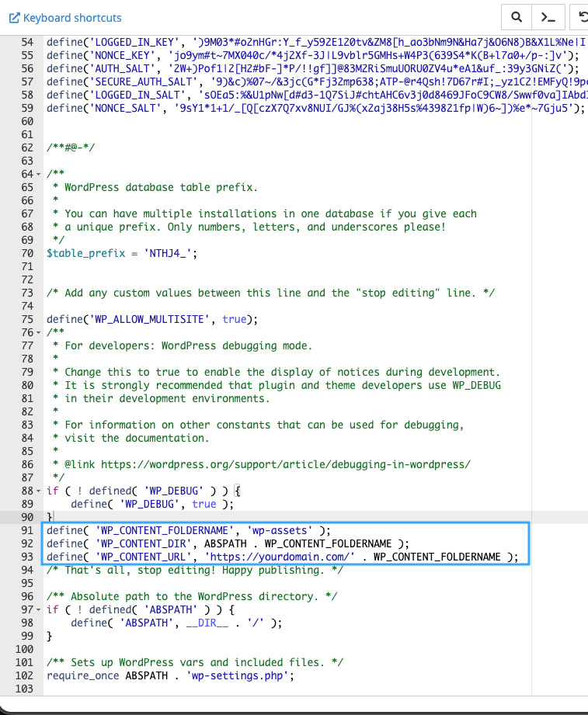The height and width of the screenshot is (715, 588).
Task: Collapse the WP_DEBUG if block at line 88
Action: tap(39, 491)
